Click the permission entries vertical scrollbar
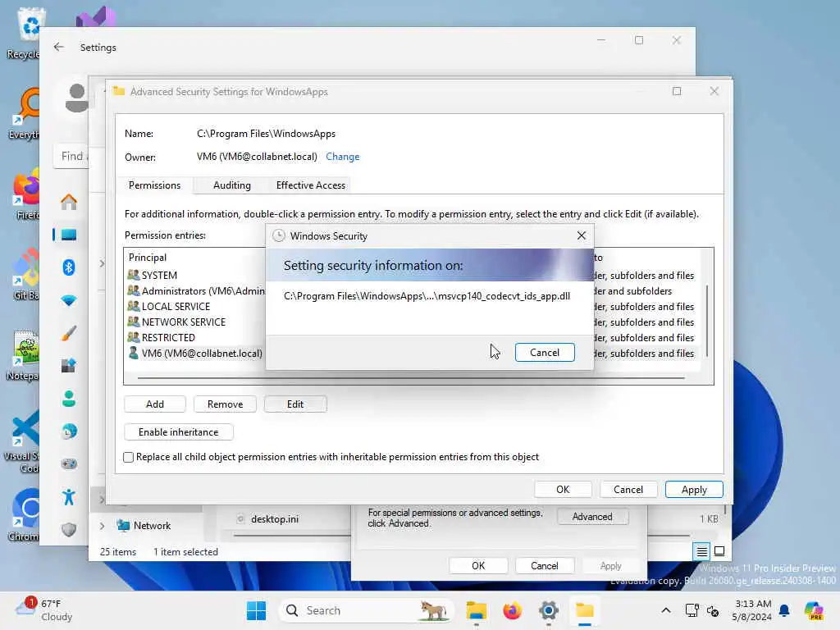 pos(707,321)
